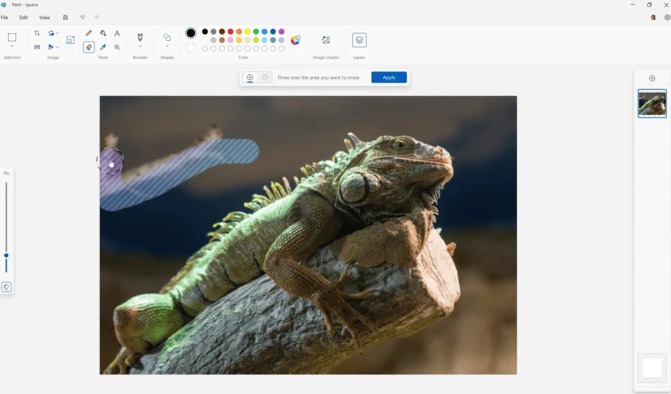Add a new layer with plus icon
Viewport: 671px width, 394px height.
652,78
